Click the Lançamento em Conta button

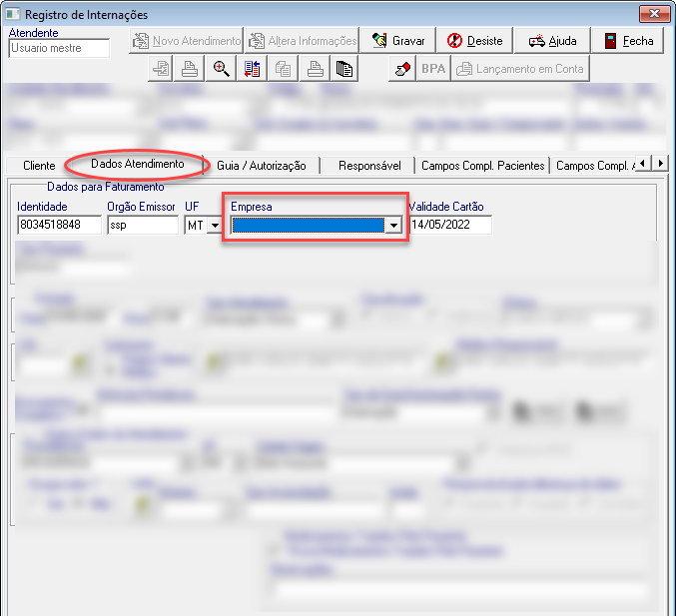point(520,69)
